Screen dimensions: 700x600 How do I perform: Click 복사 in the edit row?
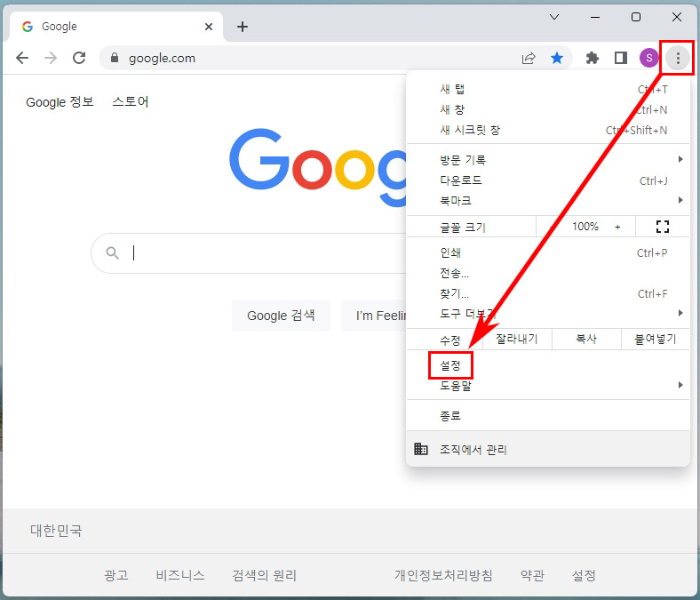[x=586, y=339]
